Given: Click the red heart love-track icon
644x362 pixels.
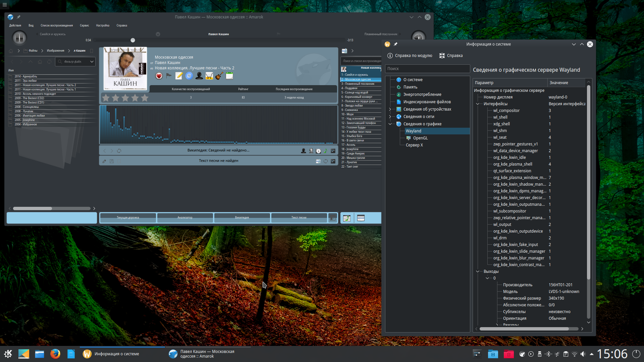Looking at the screenshot, I should point(159,76).
